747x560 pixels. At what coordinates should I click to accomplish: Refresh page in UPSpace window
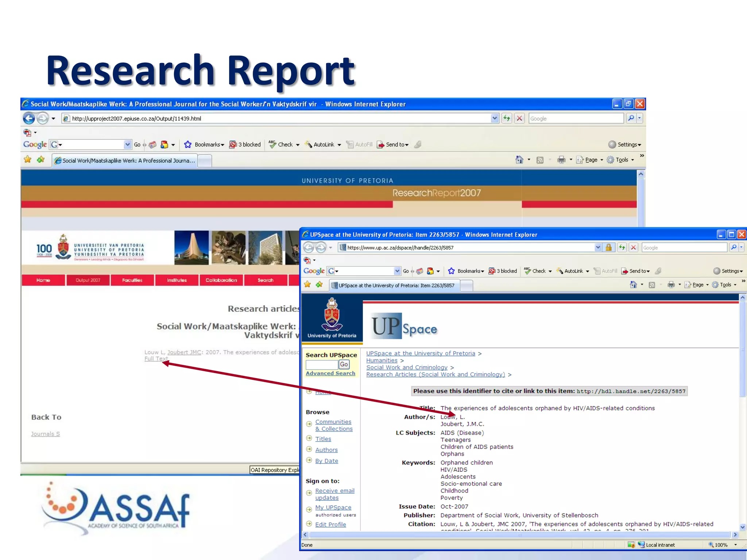(622, 248)
